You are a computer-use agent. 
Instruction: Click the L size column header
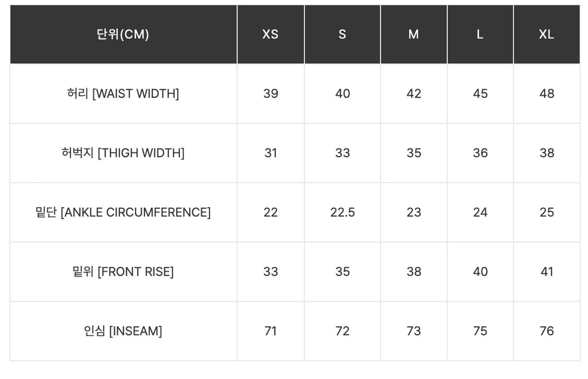pyautogui.click(x=480, y=34)
